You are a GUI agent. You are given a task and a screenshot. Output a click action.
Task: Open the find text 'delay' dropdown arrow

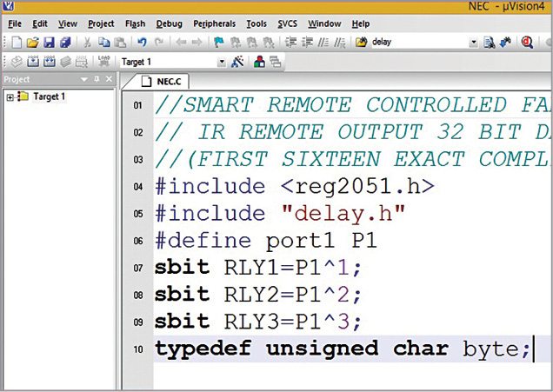[473, 42]
